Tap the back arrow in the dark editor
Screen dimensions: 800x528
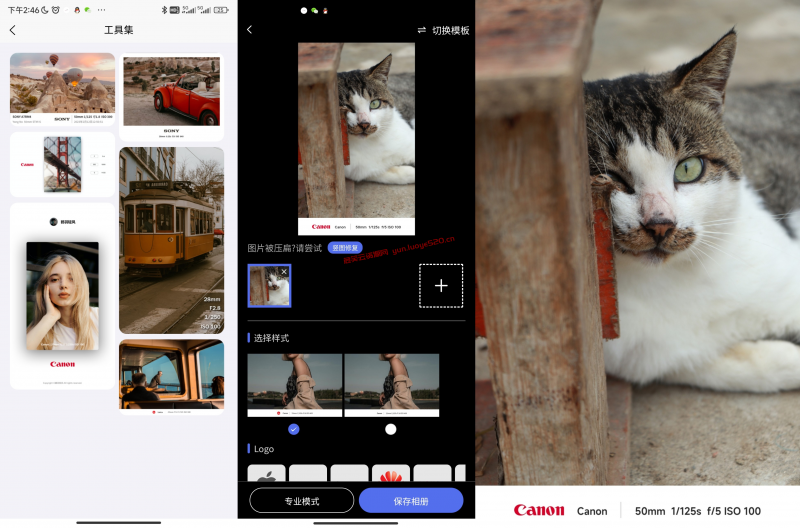pyautogui.click(x=249, y=30)
